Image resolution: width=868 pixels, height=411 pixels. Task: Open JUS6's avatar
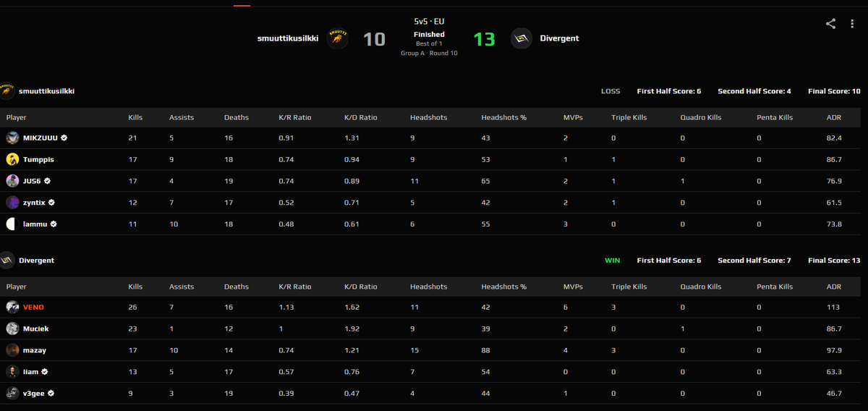point(12,181)
